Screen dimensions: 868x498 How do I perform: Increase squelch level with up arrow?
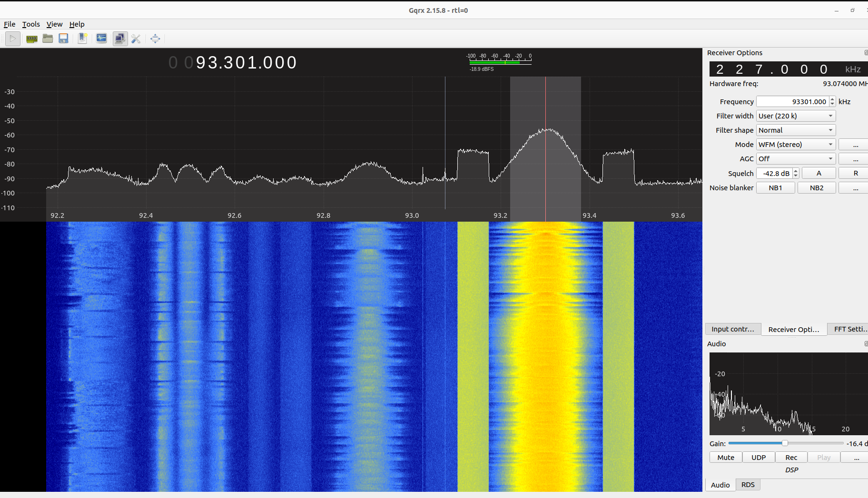click(796, 171)
